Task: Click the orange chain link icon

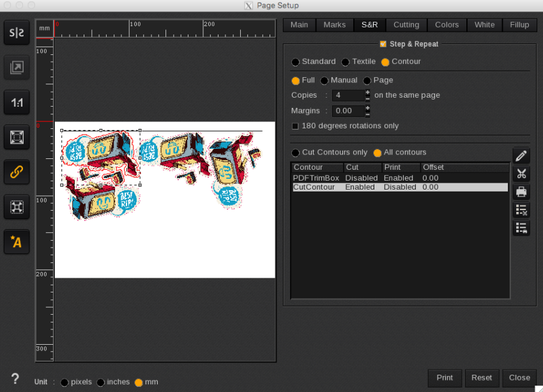Action: 17,171
